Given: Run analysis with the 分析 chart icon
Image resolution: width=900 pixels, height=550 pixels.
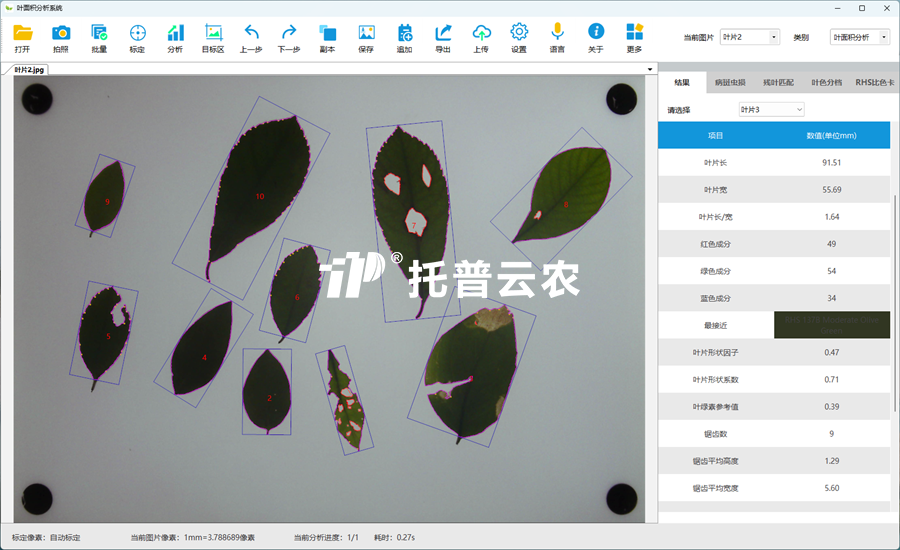Looking at the screenshot, I should (x=175, y=38).
